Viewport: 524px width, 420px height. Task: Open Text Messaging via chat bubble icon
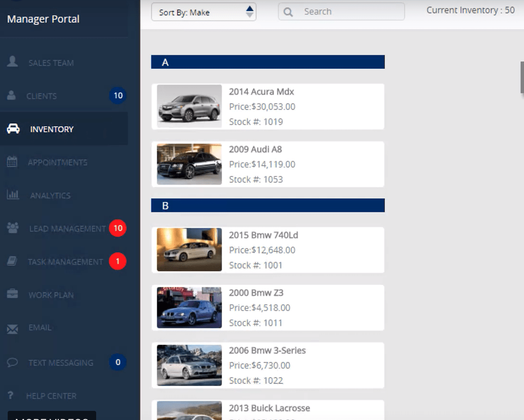[12, 362]
